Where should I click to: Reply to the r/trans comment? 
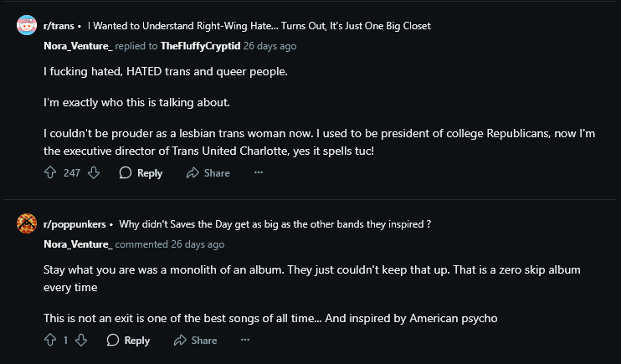[x=141, y=173]
